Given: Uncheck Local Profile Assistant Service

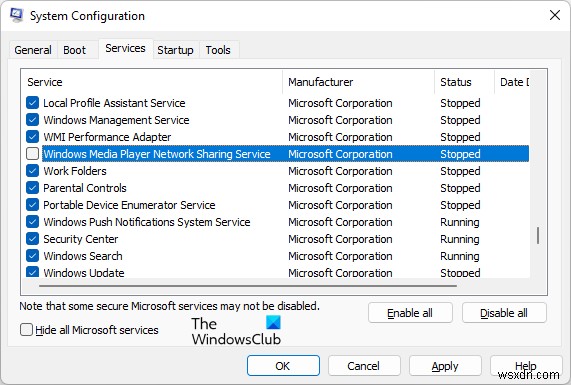Looking at the screenshot, I should [32, 103].
